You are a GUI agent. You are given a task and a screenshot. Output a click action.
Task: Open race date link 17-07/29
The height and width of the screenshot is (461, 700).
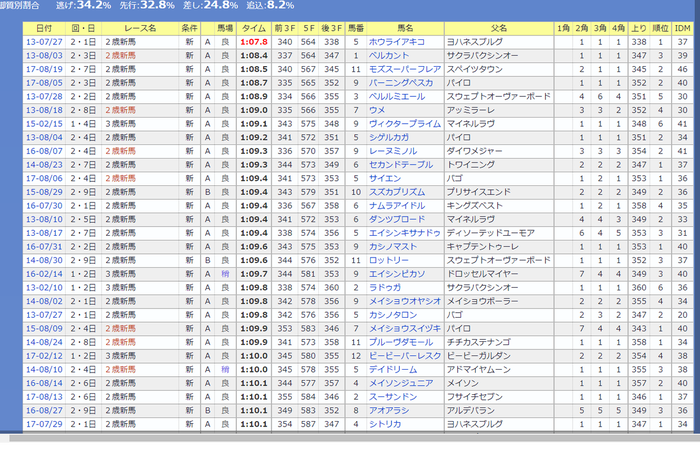44,424
